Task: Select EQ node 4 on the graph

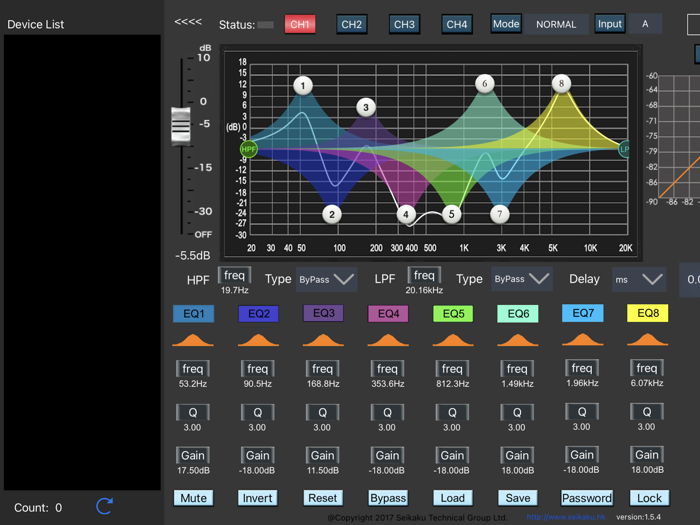Action: pos(405,214)
